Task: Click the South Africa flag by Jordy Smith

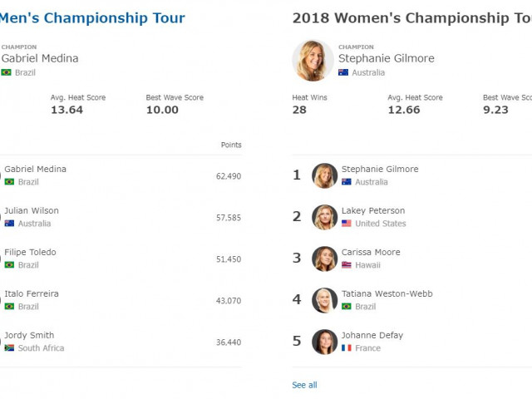Action: (9, 347)
